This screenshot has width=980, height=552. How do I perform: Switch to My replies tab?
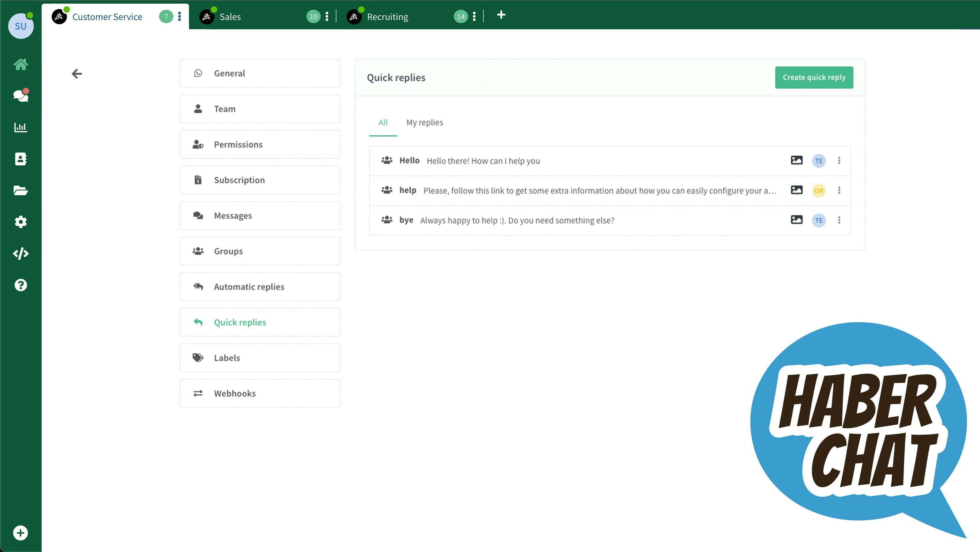pyautogui.click(x=425, y=122)
